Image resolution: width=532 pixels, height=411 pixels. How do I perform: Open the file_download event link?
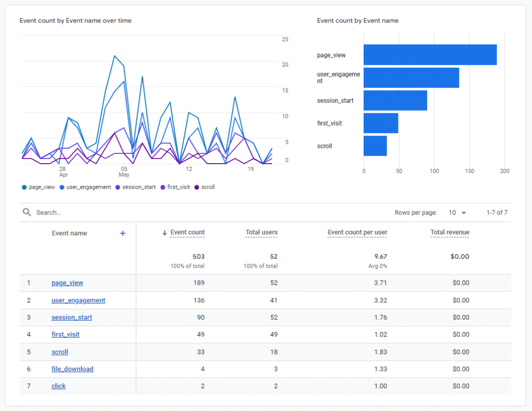pos(72,369)
